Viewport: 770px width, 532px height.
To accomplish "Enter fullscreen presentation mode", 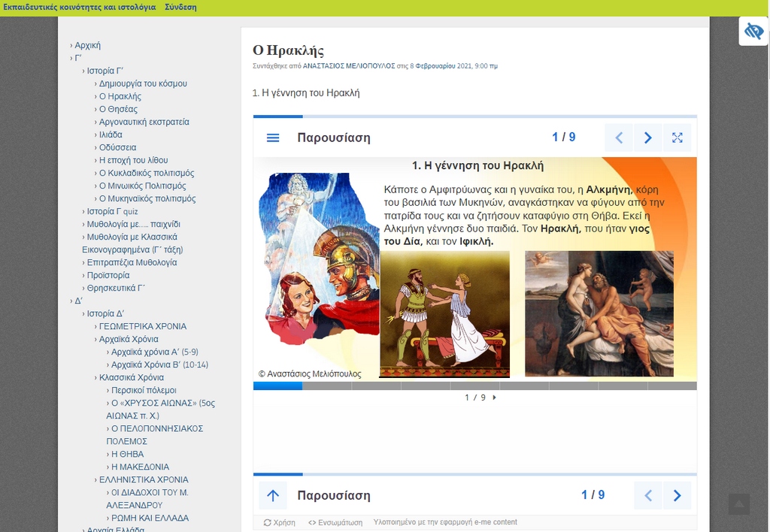I will pos(678,138).
